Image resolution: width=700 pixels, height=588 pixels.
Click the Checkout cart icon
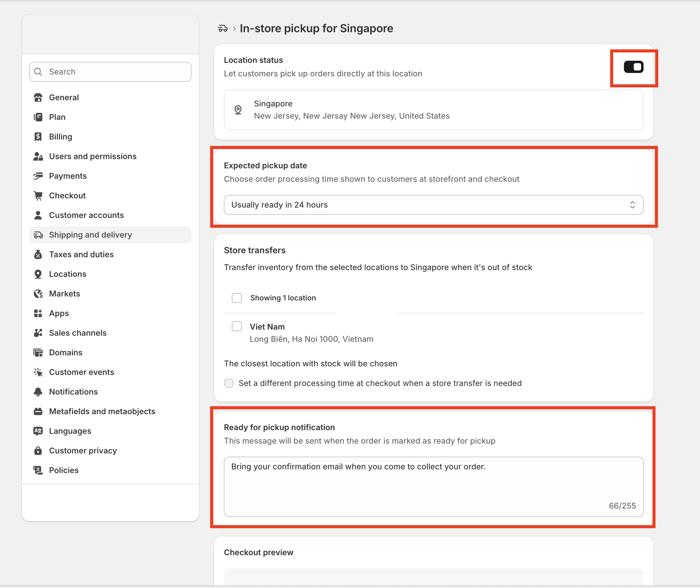coord(38,196)
